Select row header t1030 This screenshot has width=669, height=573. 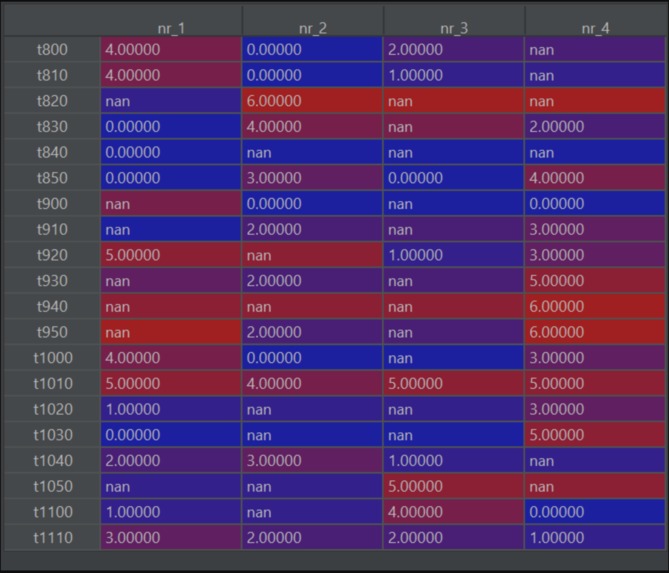click(52, 435)
